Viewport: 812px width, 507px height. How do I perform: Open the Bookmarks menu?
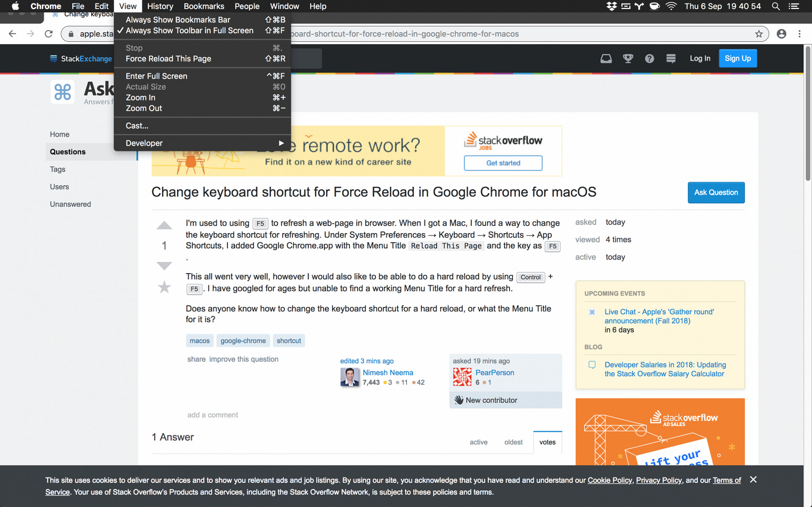[x=204, y=6]
